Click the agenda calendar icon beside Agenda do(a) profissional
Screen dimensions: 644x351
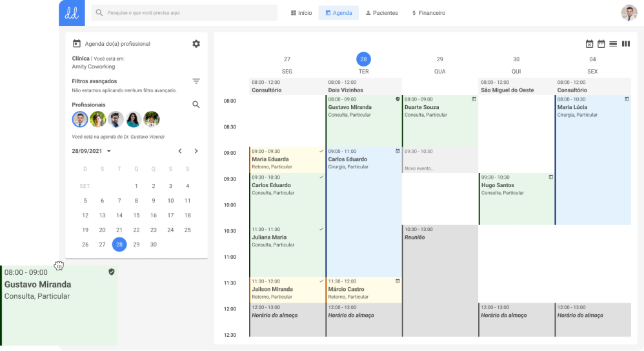click(76, 43)
